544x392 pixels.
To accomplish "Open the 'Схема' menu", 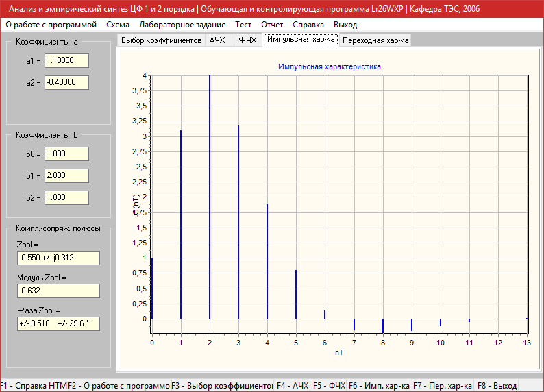I will click(118, 25).
